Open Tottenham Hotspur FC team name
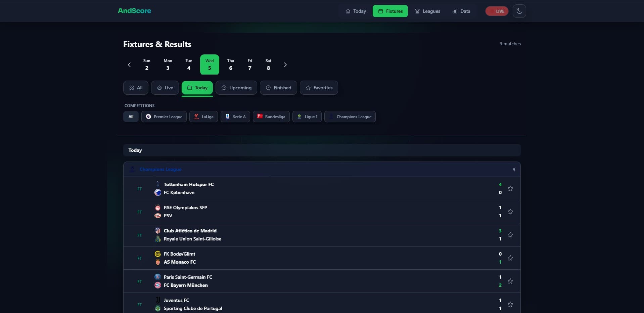Viewport: 644px width, 313px height. pos(189,184)
